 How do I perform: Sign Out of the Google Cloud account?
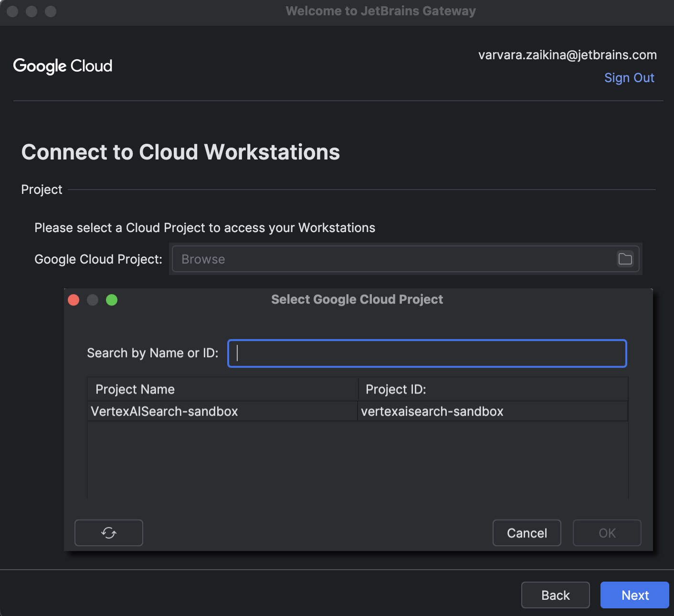pos(629,77)
